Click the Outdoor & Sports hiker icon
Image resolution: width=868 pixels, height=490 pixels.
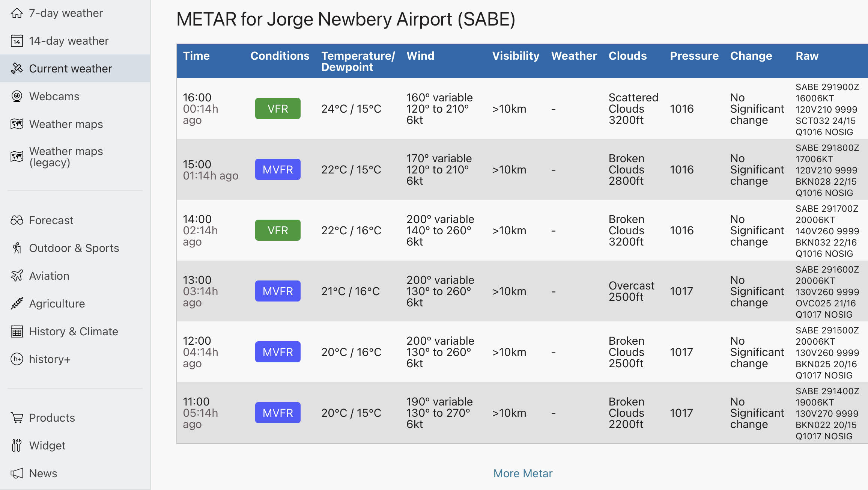coord(17,248)
